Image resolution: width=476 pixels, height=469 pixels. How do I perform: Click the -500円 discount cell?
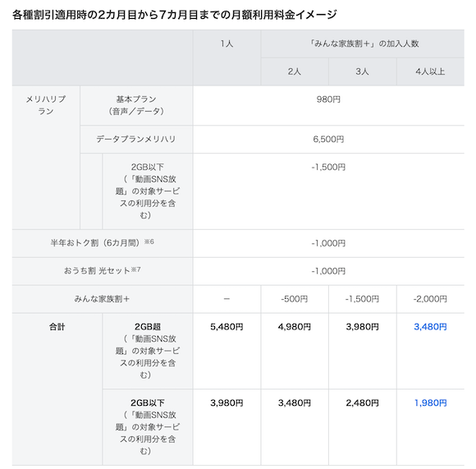coord(295,299)
